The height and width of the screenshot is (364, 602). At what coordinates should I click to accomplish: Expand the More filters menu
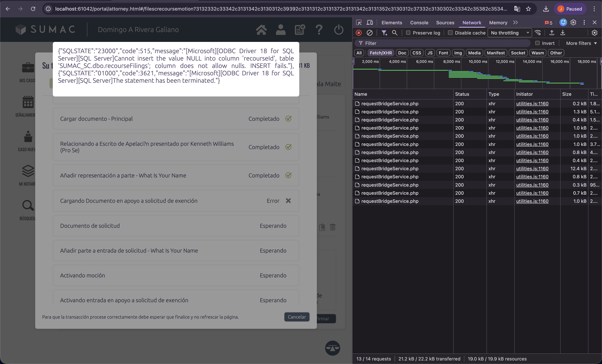[x=581, y=43]
